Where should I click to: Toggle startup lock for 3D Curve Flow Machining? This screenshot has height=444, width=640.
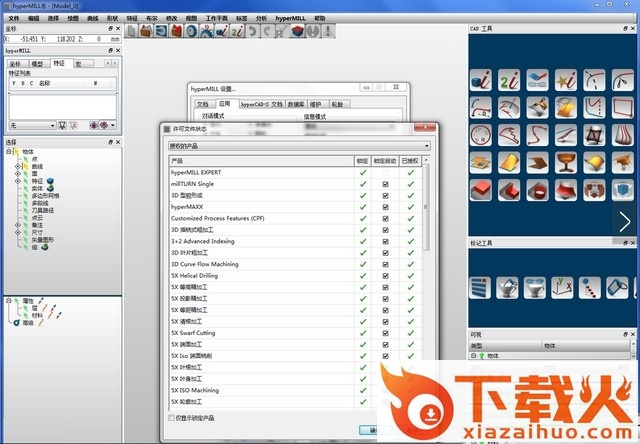(385, 264)
